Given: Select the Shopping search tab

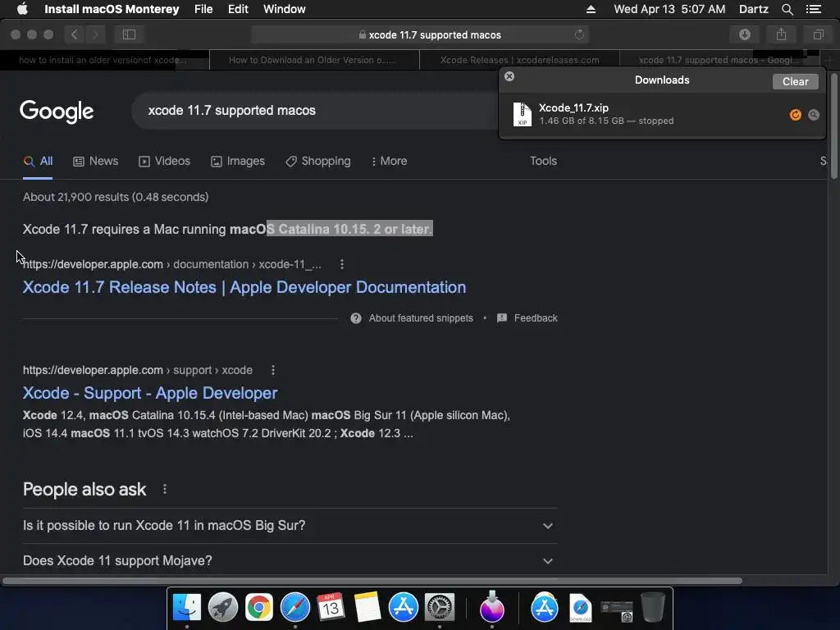Looking at the screenshot, I should click(318, 162).
